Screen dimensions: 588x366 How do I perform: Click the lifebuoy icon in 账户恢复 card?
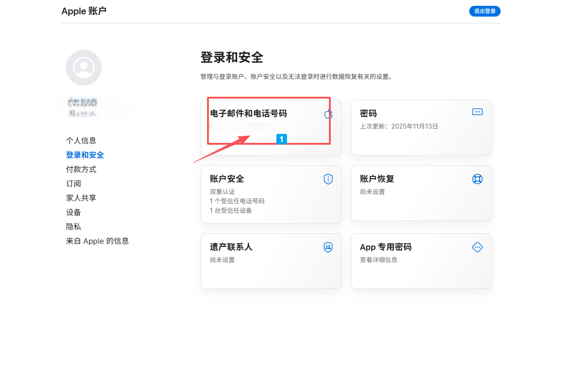click(477, 179)
